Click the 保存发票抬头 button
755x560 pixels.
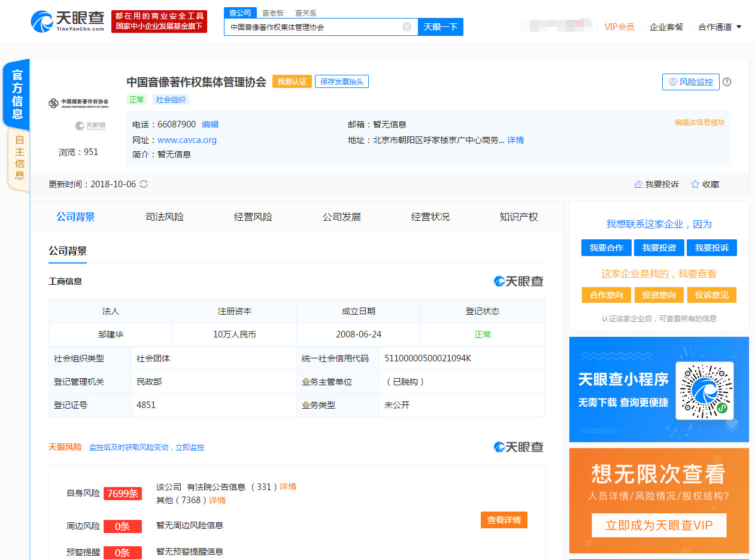click(x=342, y=81)
